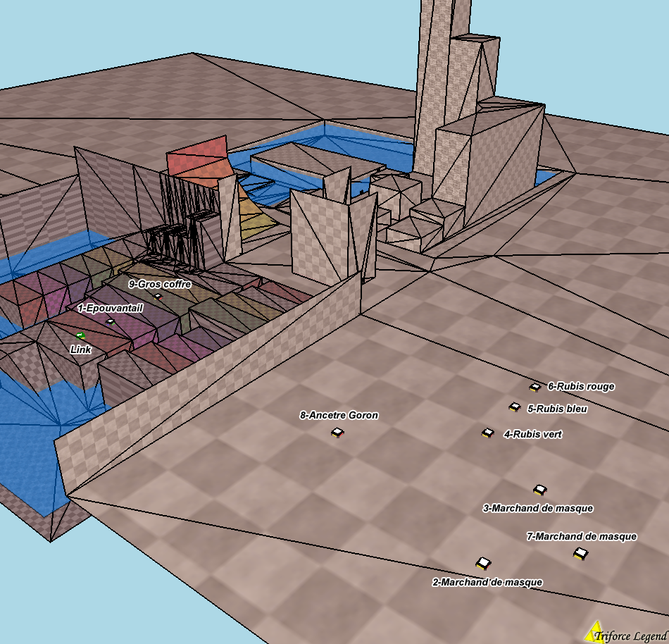
Task: Click the 6-Rubis rouge marker cube
Action: click(x=535, y=387)
